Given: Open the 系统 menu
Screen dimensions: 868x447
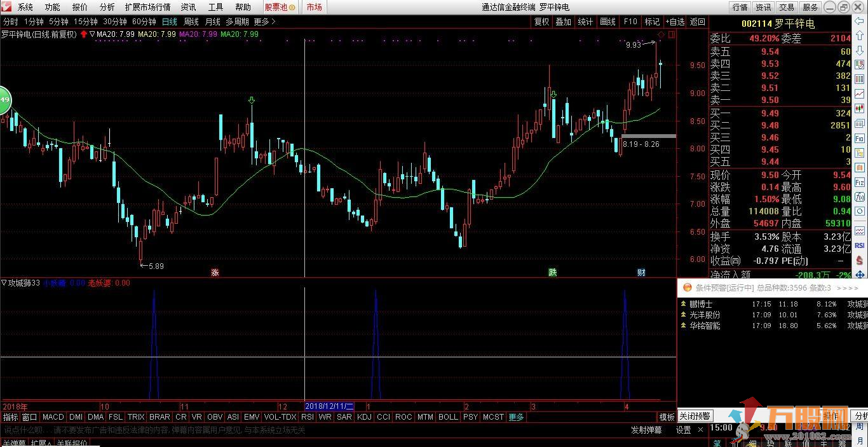Looking at the screenshot, I should pos(25,7).
